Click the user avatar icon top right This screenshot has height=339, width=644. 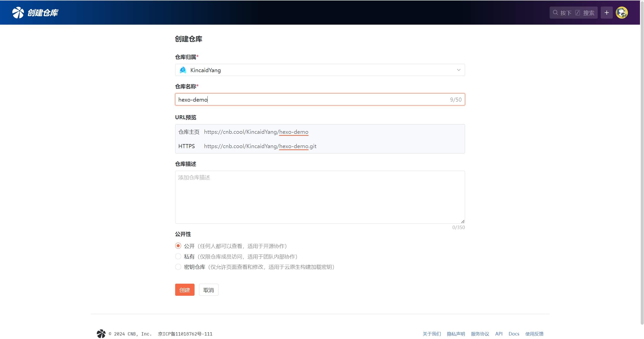[623, 12]
